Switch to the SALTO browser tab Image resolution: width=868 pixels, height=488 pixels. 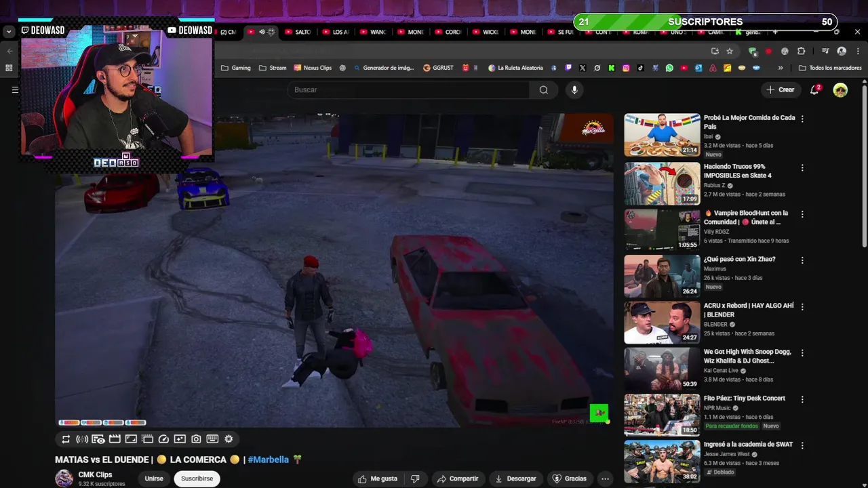(298, 32)
